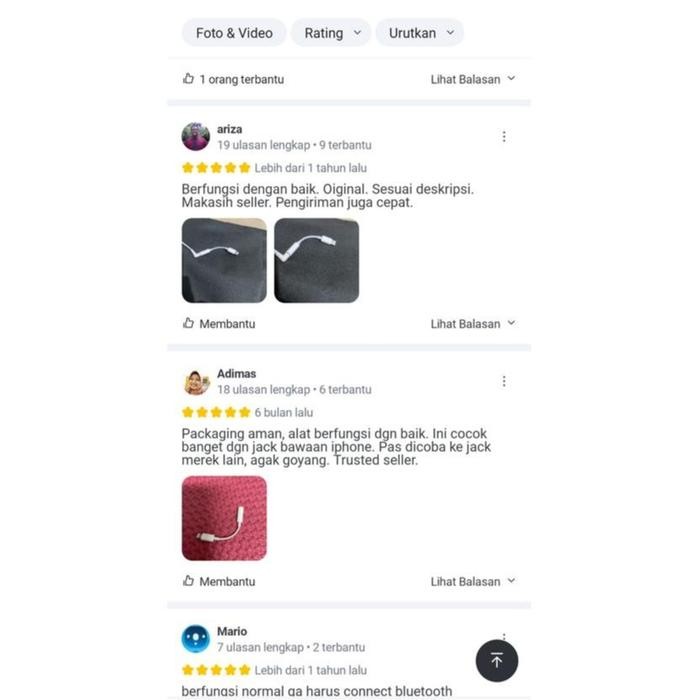The width and height of the screenshot is (700, 700).
Task: Open Mario's blue profile avatar
Action: point(196,639)
